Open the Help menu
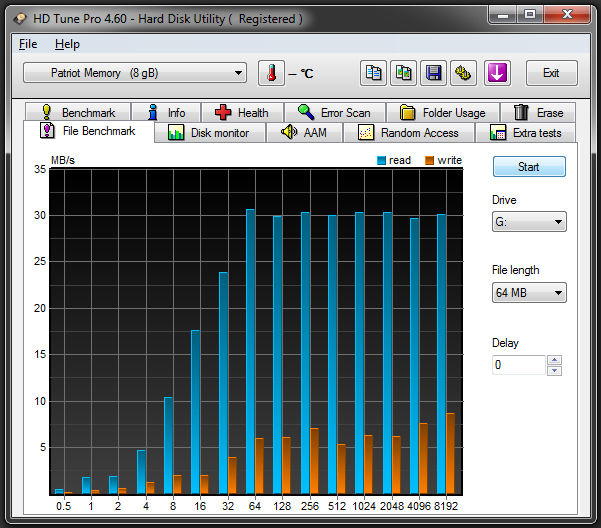 click(x=67, y=44)
